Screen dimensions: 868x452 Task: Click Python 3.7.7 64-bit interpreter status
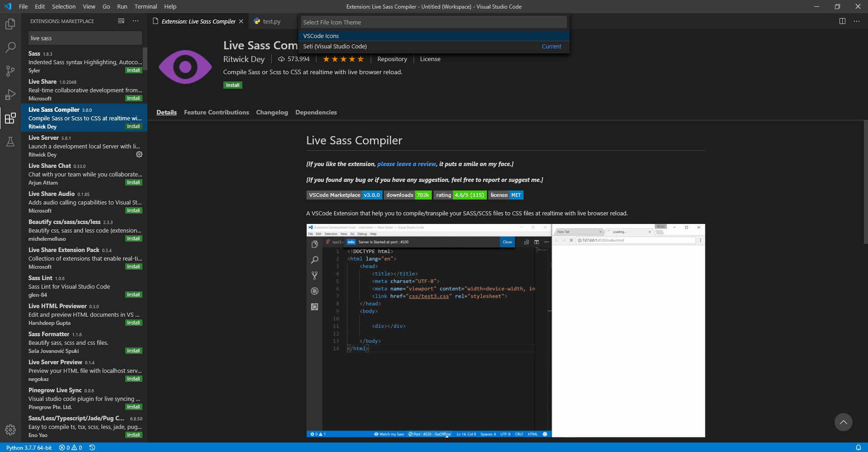point(29,447)
